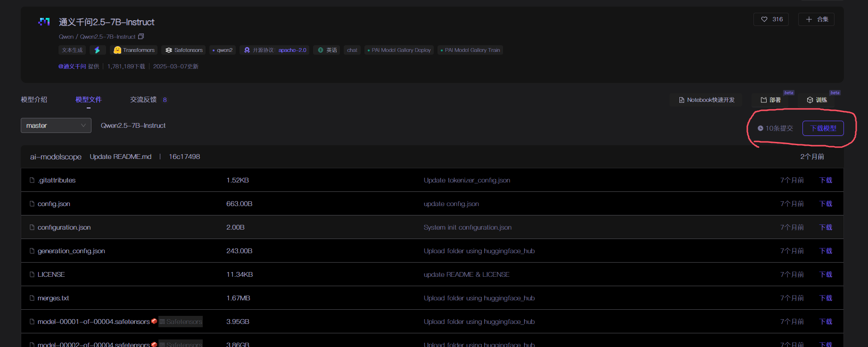Open model-00001-of-00004.safetensors file
The height and width of the screenshot is (347, 868).
94,322
